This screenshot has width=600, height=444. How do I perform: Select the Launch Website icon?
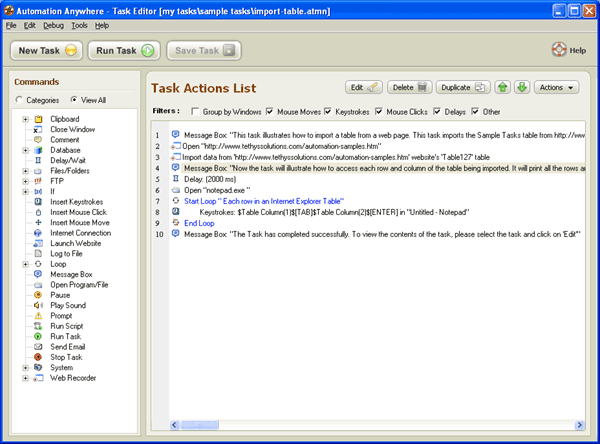38,243
